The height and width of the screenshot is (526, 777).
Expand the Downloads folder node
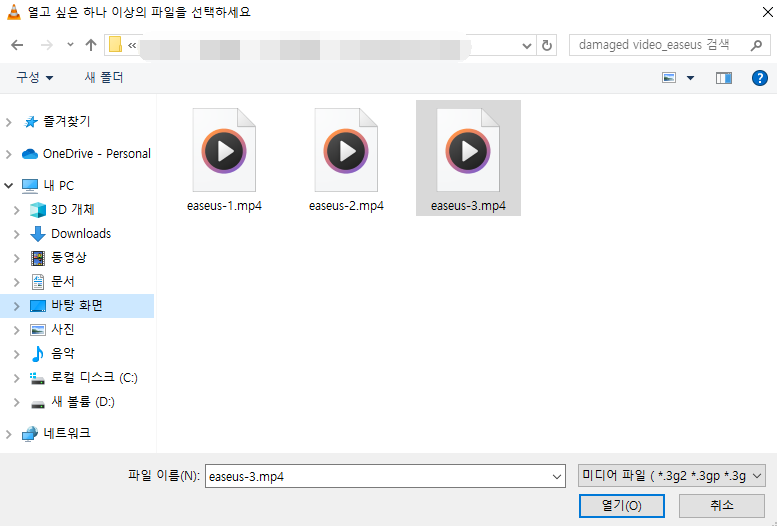[x=16, y=234]
